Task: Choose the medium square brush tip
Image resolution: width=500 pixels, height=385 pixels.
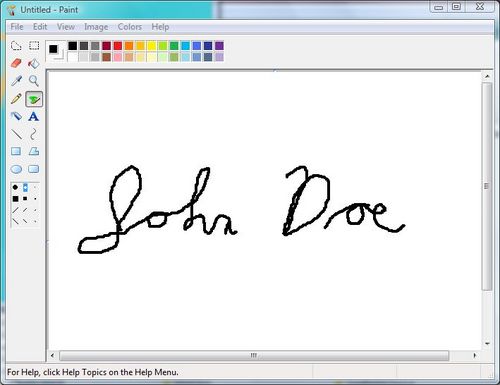Action: coord(25,199)
